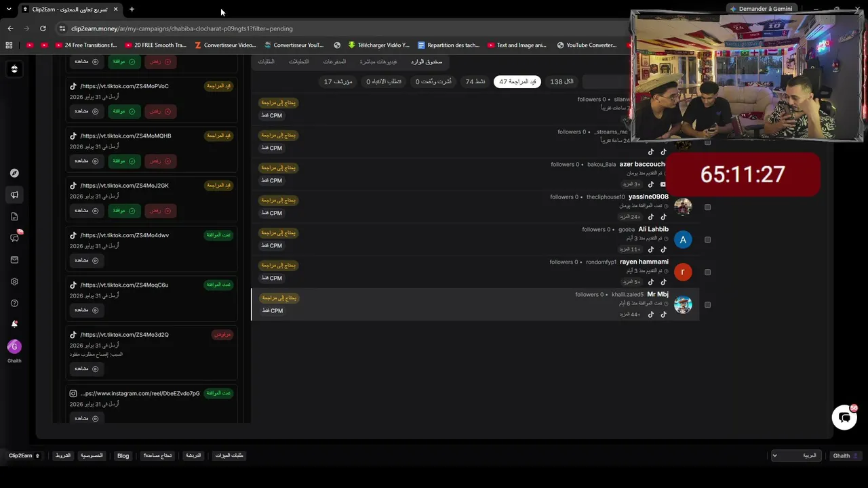Open the Chrome apps grid in bookmarks bar
Viewport: 868px width, 488px height.
(x=9, y=45)
